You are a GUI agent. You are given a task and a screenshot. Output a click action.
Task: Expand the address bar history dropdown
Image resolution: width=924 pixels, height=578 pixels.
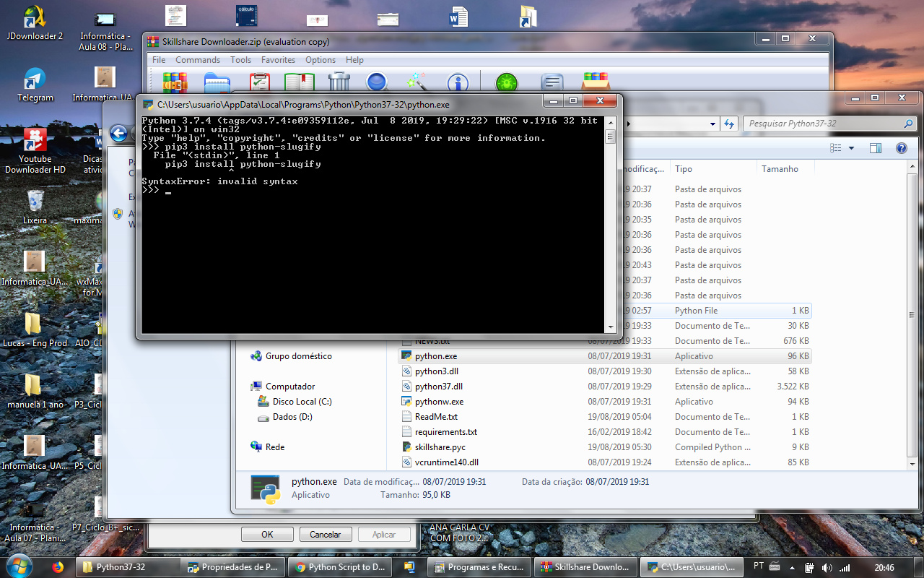pyautogui.click(x=713, y=124)
